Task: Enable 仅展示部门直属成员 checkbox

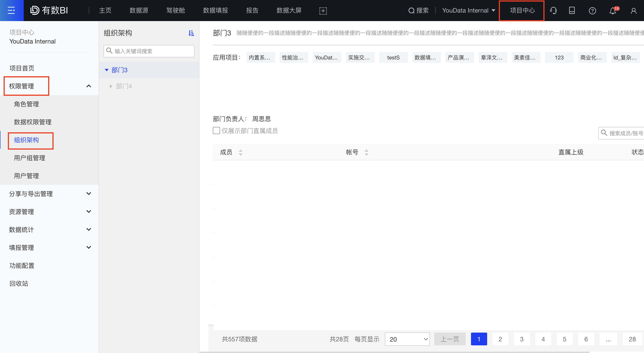Action: [216, 130]
